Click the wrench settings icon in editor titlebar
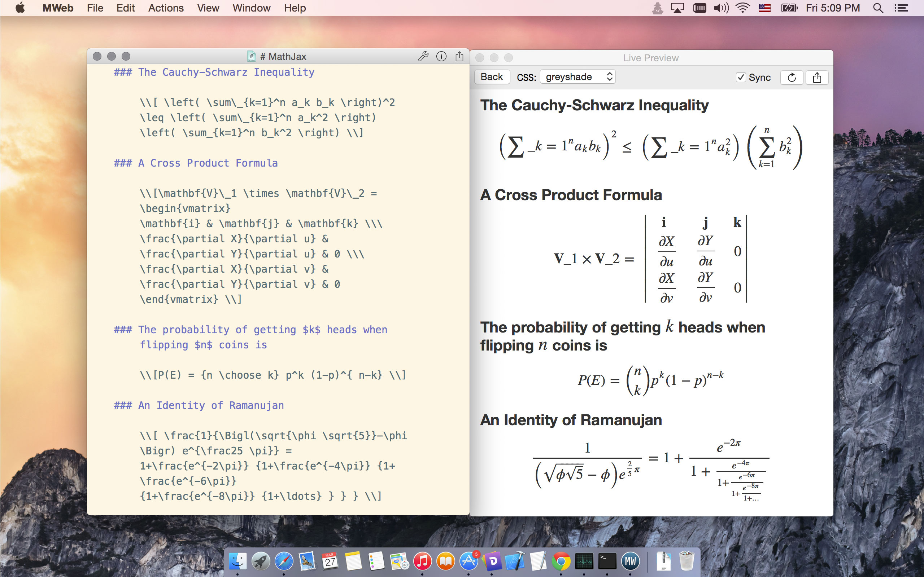924x577 pixels. (423, 57)
